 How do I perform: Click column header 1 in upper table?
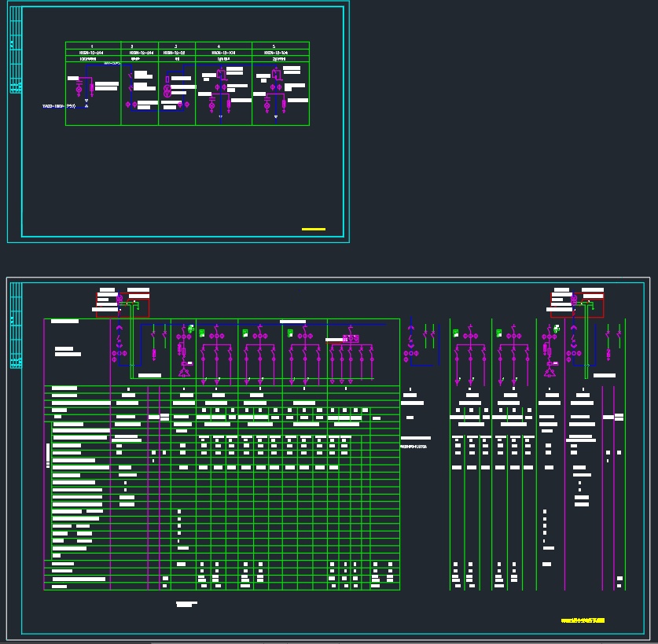point(93,46)
